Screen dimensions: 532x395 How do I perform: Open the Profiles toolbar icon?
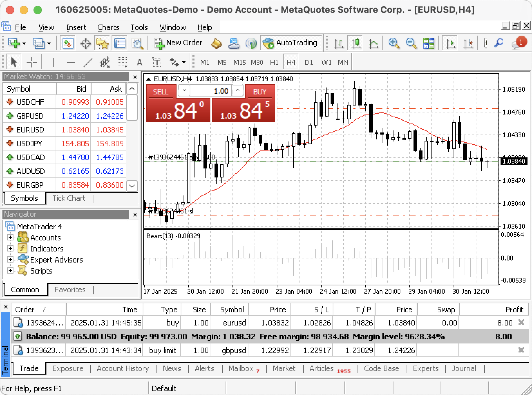pos(38,43)
